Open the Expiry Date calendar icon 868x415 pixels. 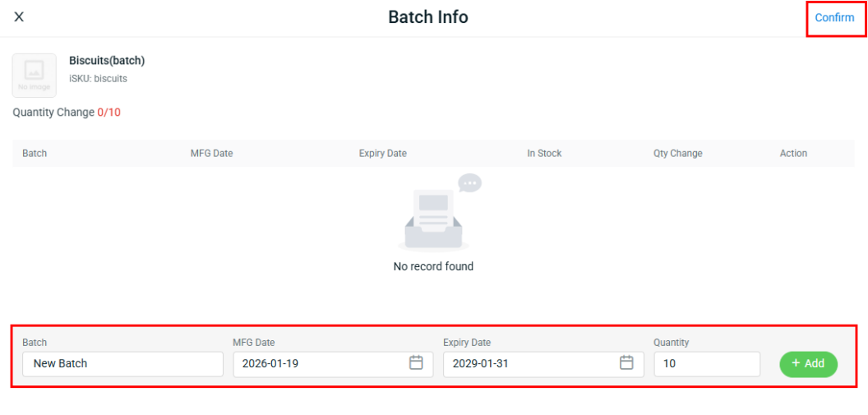tap(626, 363)
